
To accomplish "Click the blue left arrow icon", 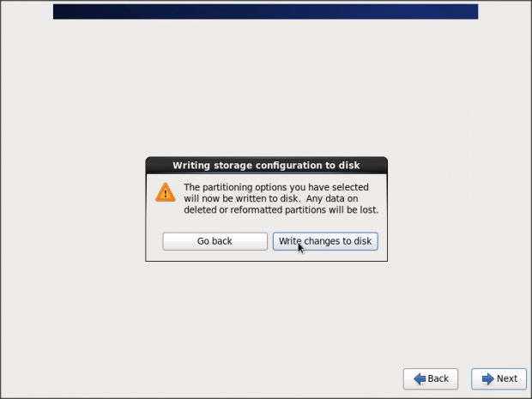I will (419, 378).
